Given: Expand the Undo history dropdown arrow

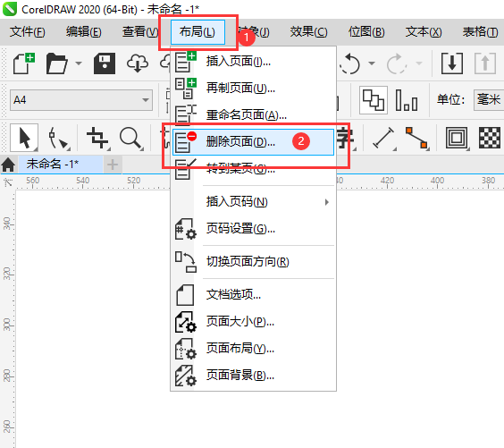Looking at the screenshot, I should click(372, 63).
